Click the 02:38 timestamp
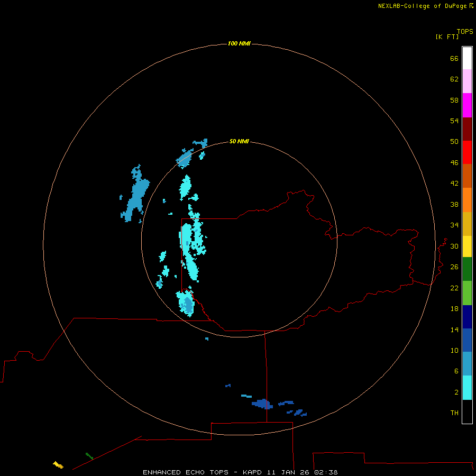476x476 pixels. pyautogui.click(x=326, y=472)
